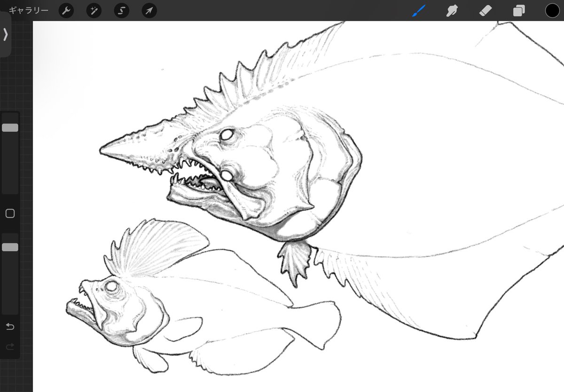Viewport: 564px width, 392px height.
Task: Select the Transform arrow tool
Action: (x=149, y=10)
